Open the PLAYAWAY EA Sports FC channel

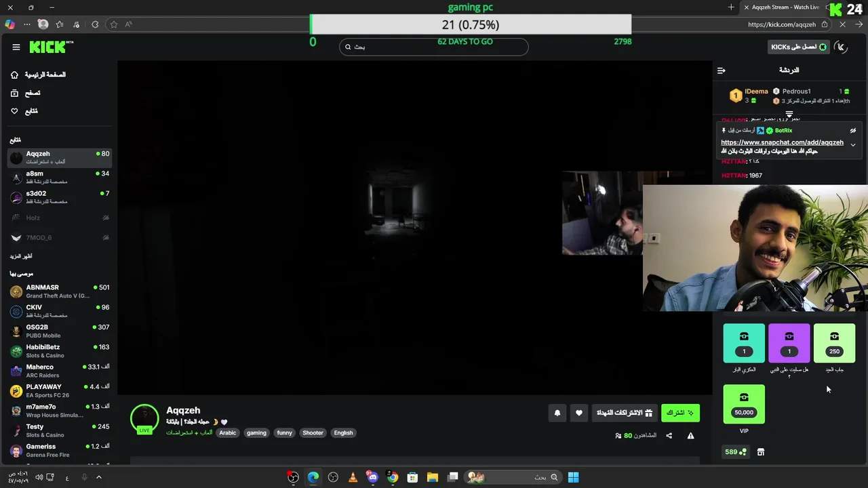[x=60, y=390]
